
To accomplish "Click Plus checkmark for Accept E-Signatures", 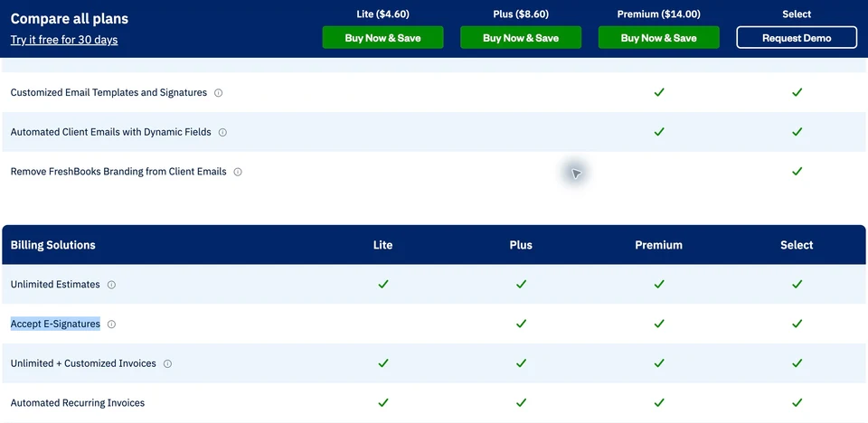I will 521,324.
